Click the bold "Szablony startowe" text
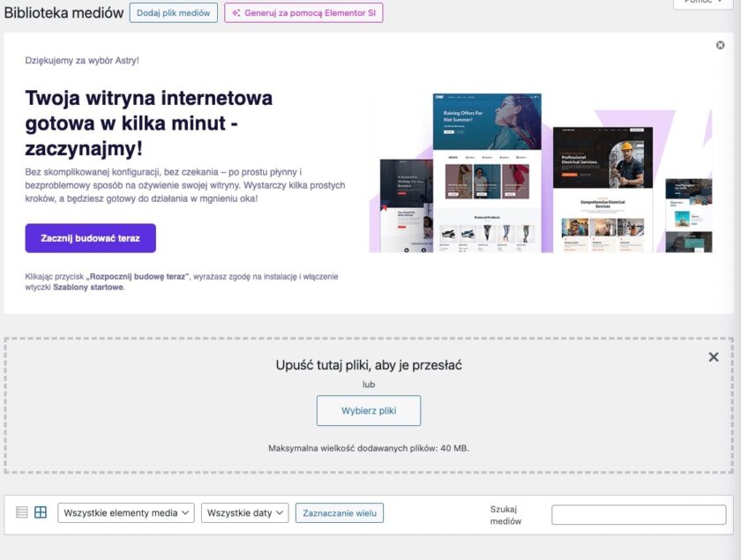The width and height of the screenshot is (741, 560). click(x=88, y=286)
